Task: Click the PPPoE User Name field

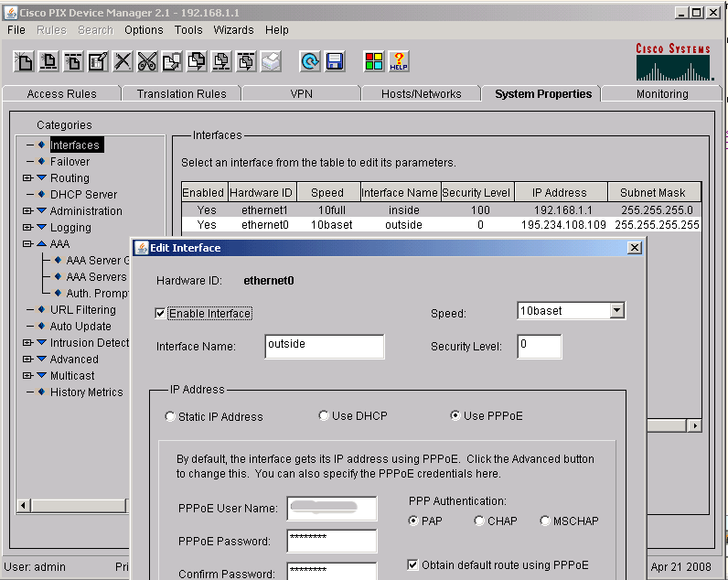Action: pyautogui.click(x=332, y=508)
